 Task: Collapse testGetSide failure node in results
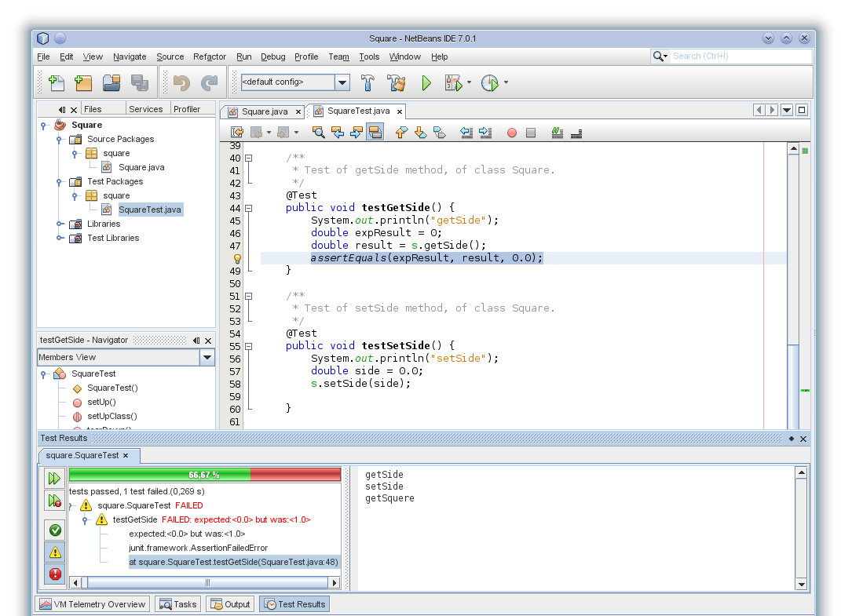[x=85, y=520]
